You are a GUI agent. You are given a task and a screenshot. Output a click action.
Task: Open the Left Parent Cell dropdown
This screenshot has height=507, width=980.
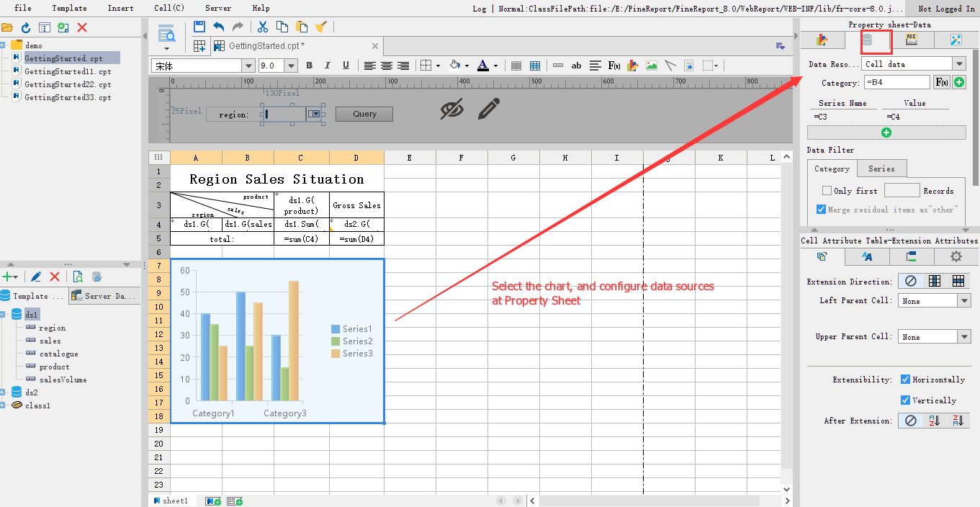(964, 301)
